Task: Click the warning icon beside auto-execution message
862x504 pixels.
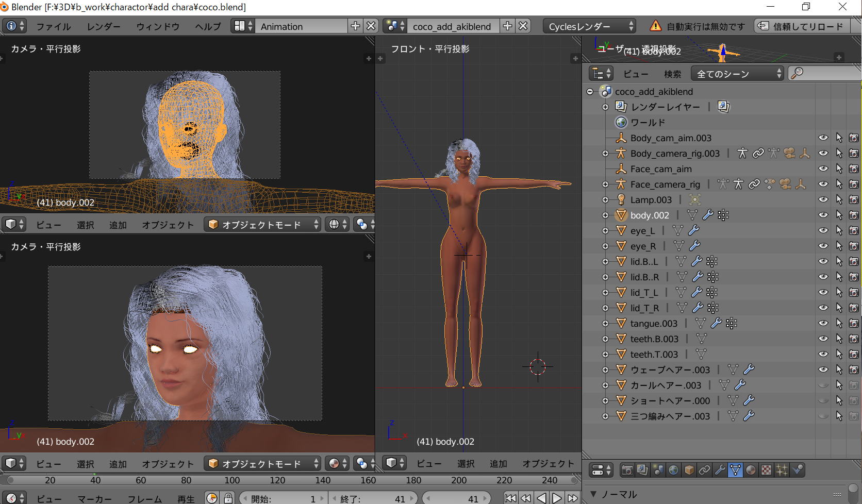Action: click(655, 26)
